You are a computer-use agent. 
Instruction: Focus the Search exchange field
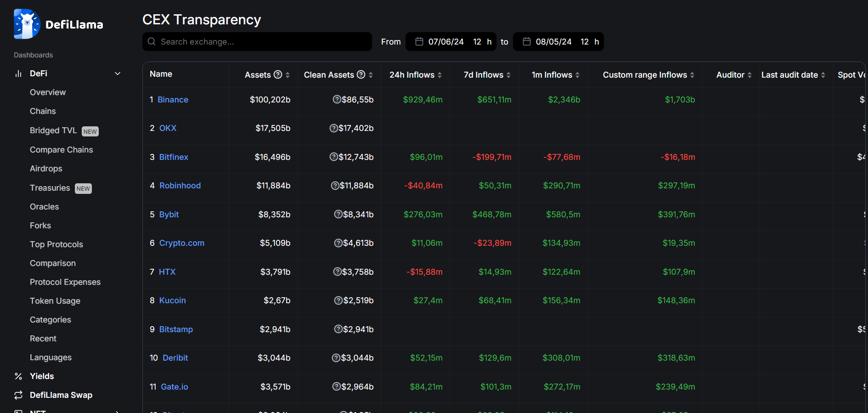pos(257,42)
